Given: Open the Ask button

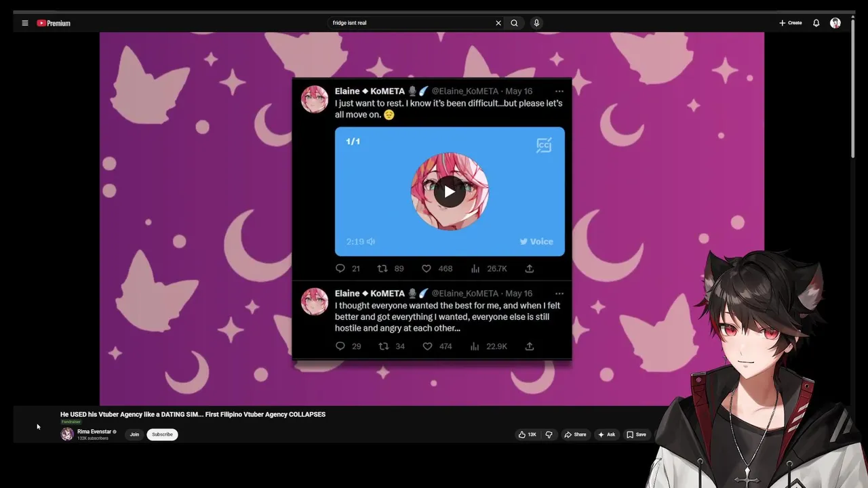Looking at the screenshot, I should 607,434.
